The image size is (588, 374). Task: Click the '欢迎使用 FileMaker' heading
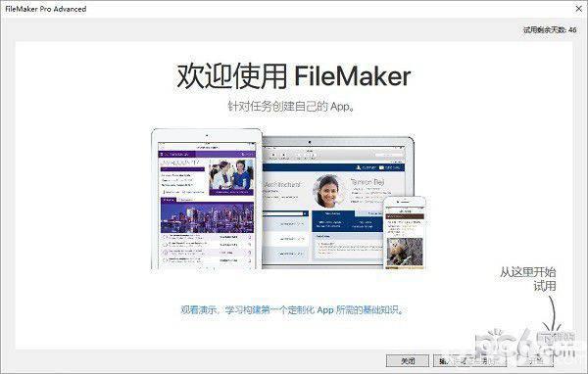tap(293, 76)
